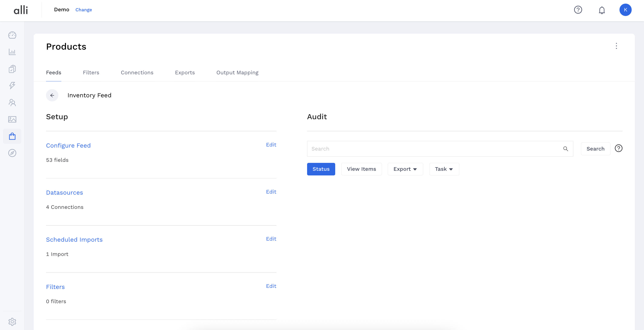
Task: Open the bar chart reports icon
Action: (x=12, y=52)
